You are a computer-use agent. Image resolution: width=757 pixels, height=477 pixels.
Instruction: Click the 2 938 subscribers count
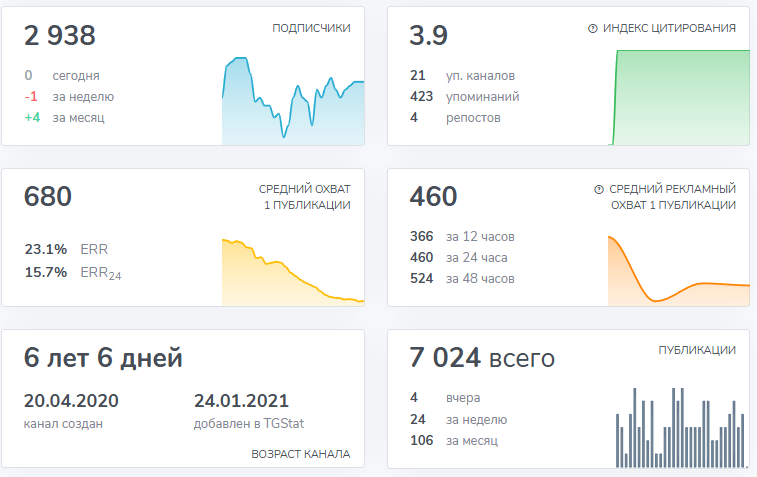60,37
